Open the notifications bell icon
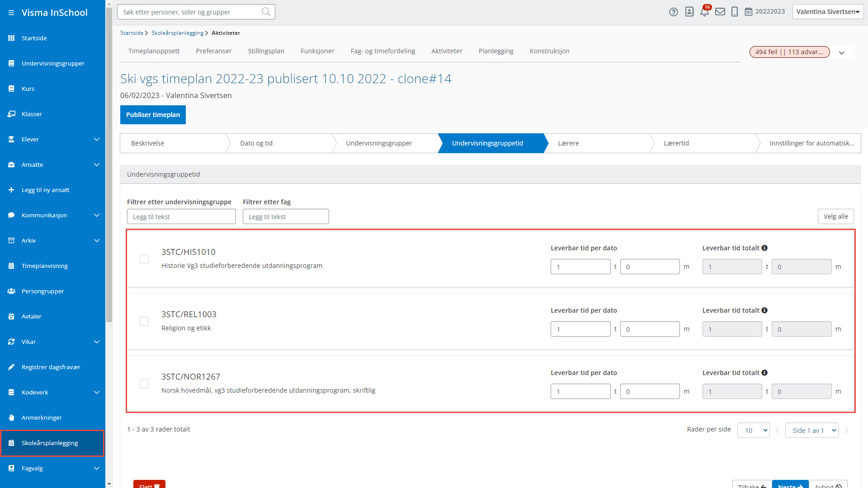The height and width of the screenshot is (488, 868). click(x=704, y=12)
